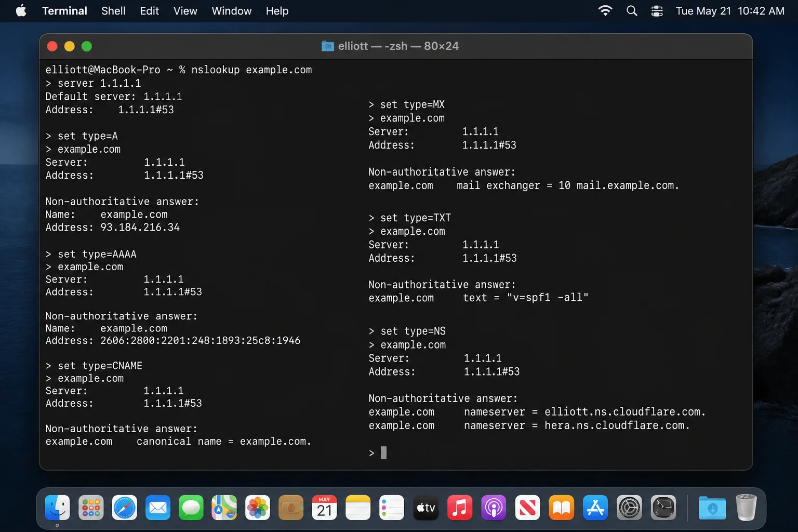Click the Wi-Fi status icon in menu bar
The image size is (798, 532).
point(605,11)
